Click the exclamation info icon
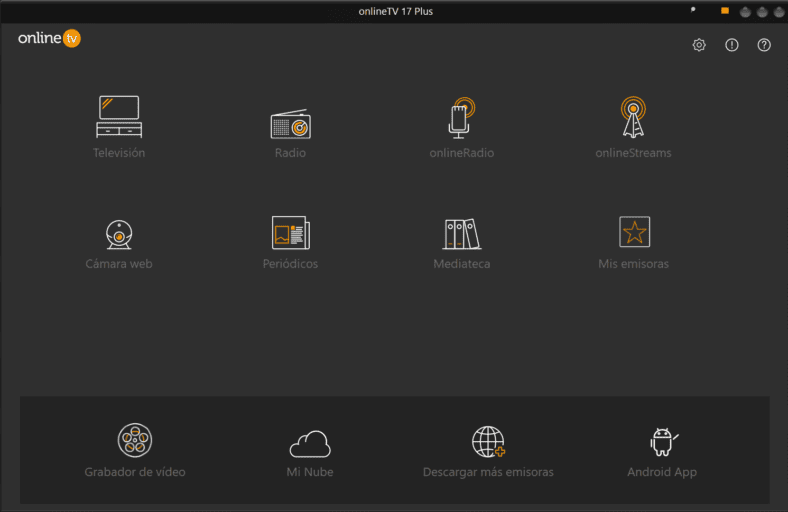 point(732,45)
